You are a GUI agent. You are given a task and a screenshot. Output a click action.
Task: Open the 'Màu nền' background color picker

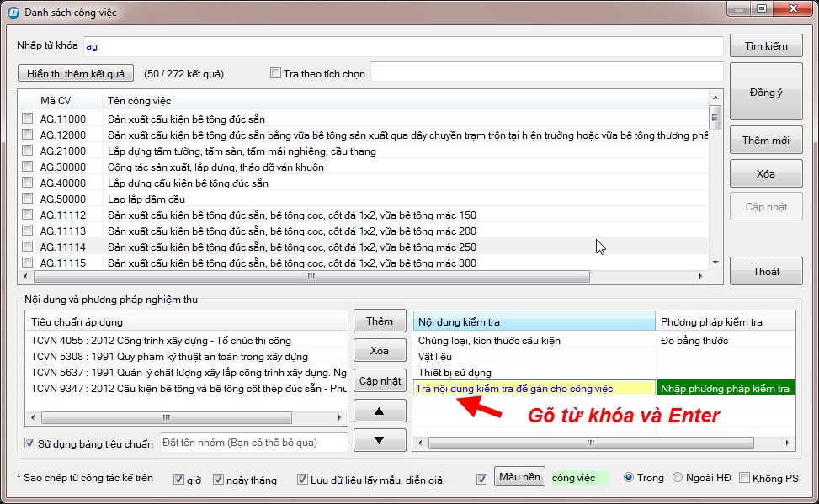(519, 478)
